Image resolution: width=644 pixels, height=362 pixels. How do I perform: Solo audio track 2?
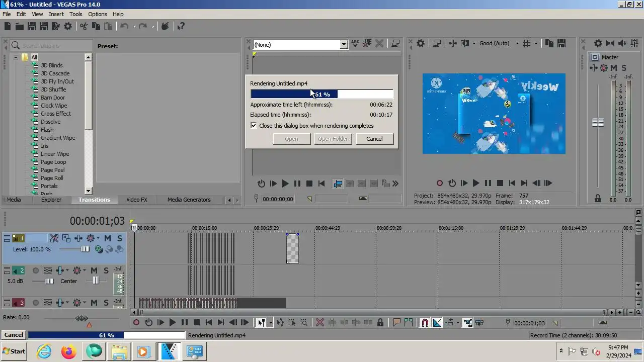click(x=106, y=270)
